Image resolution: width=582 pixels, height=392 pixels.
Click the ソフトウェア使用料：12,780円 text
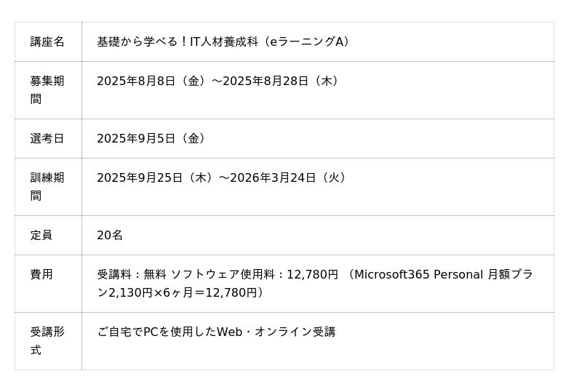click(255, 275)
